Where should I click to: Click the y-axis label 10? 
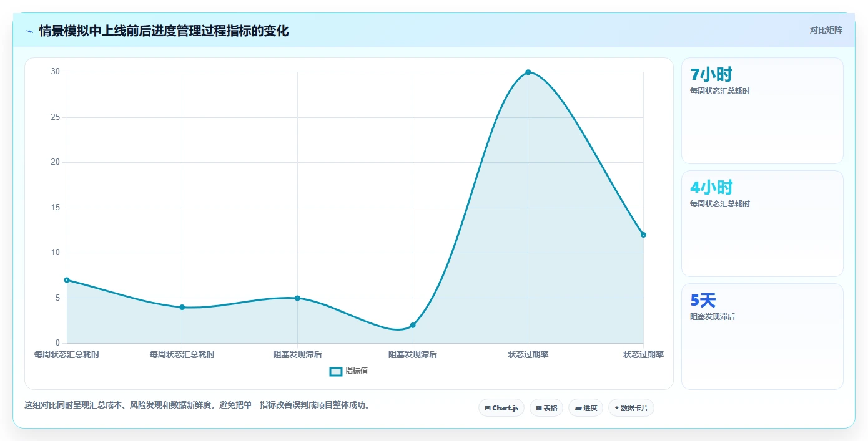(x=56, y=253)
